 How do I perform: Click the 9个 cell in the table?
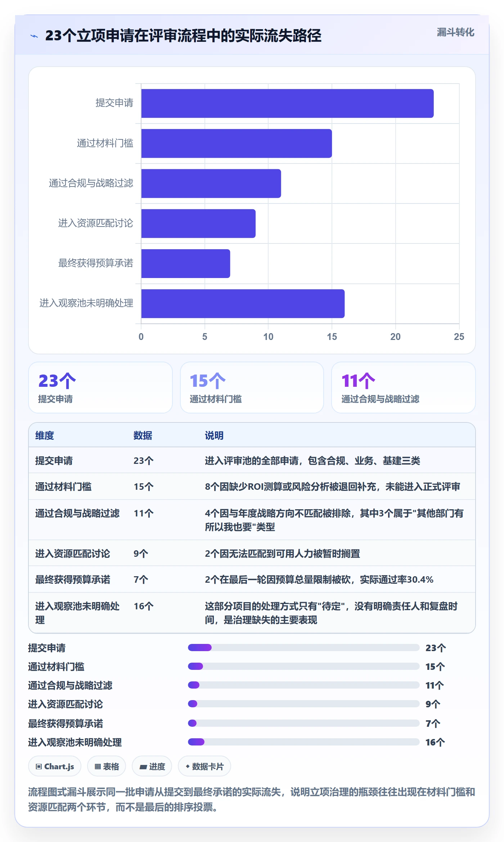pyautogui.click(x=141, y=554)
